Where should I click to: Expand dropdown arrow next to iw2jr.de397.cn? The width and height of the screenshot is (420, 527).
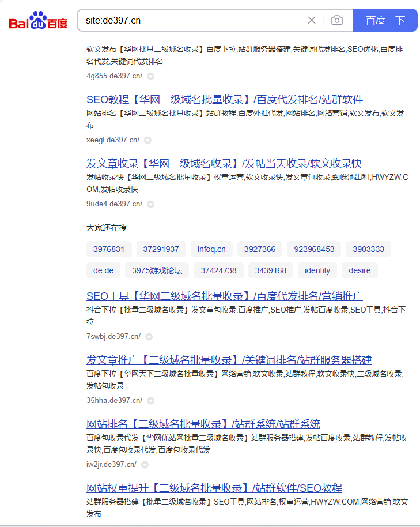[145, 465]
